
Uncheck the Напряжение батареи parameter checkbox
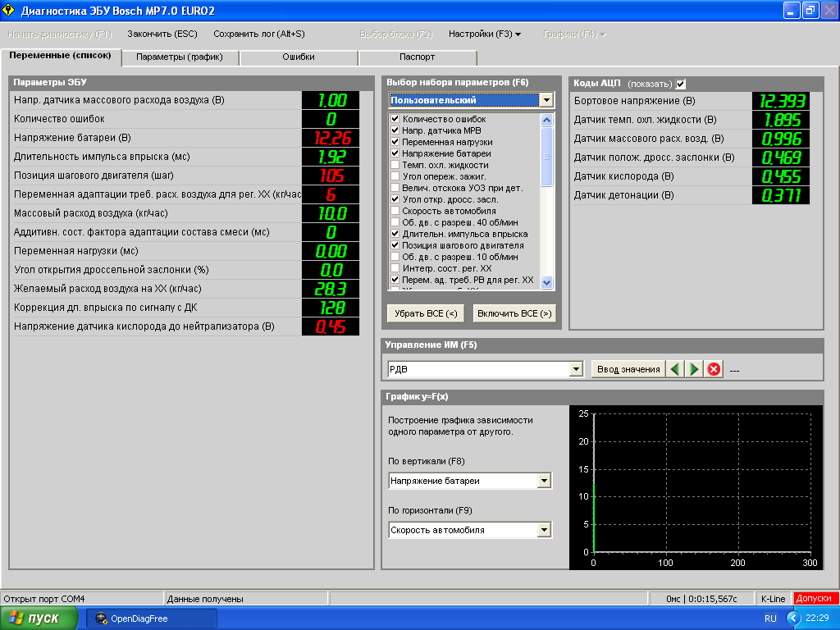pos(395,153)
